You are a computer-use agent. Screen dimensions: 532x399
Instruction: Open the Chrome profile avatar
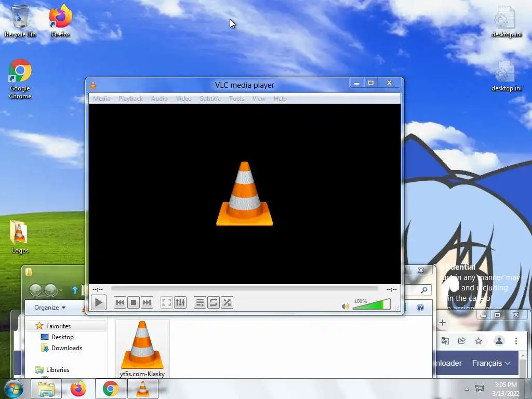pyautogui.click(x=499, y=341)
